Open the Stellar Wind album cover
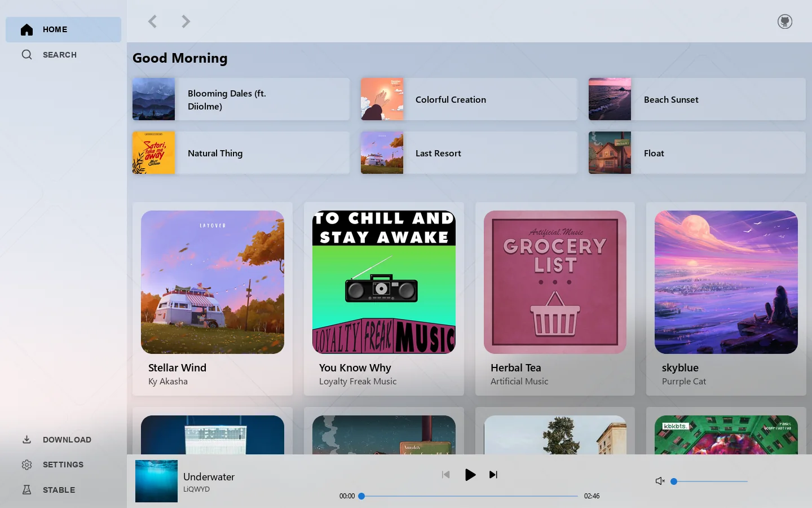The image size is (812, 508). tap(213, 282)
